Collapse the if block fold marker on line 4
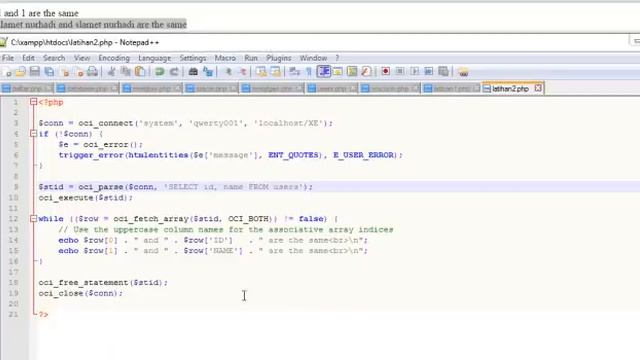640x360 pixels. [33, 133]
